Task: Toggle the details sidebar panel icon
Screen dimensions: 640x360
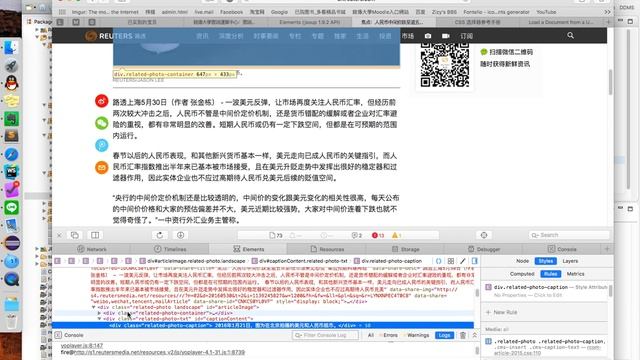Action: tap(475, 261)
